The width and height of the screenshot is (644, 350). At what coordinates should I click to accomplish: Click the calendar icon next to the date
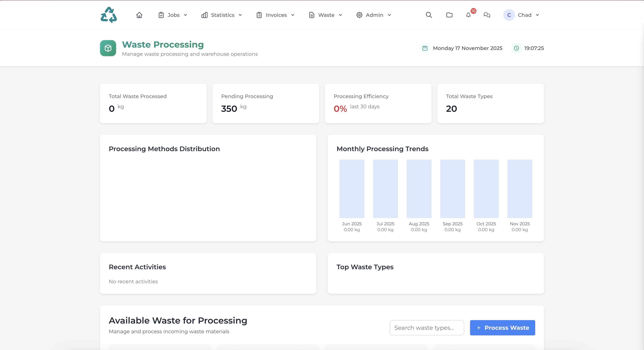click(x=425, y=48)
